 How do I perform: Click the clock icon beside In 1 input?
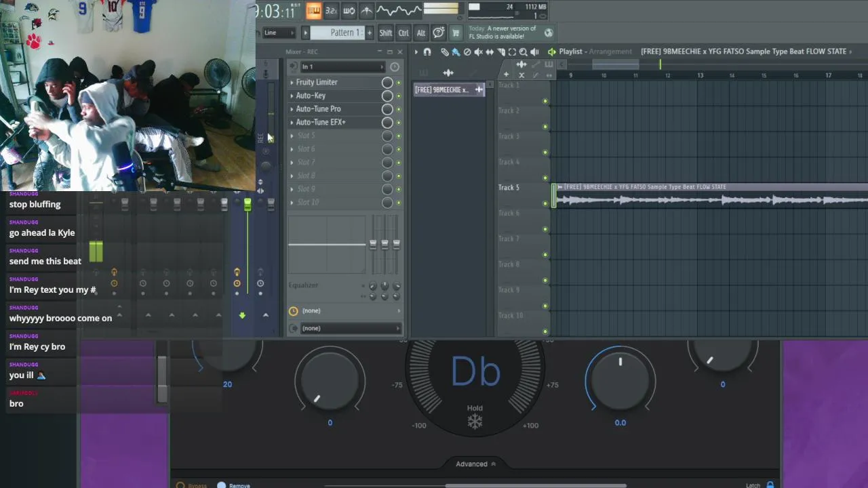(x=395, y=66)
